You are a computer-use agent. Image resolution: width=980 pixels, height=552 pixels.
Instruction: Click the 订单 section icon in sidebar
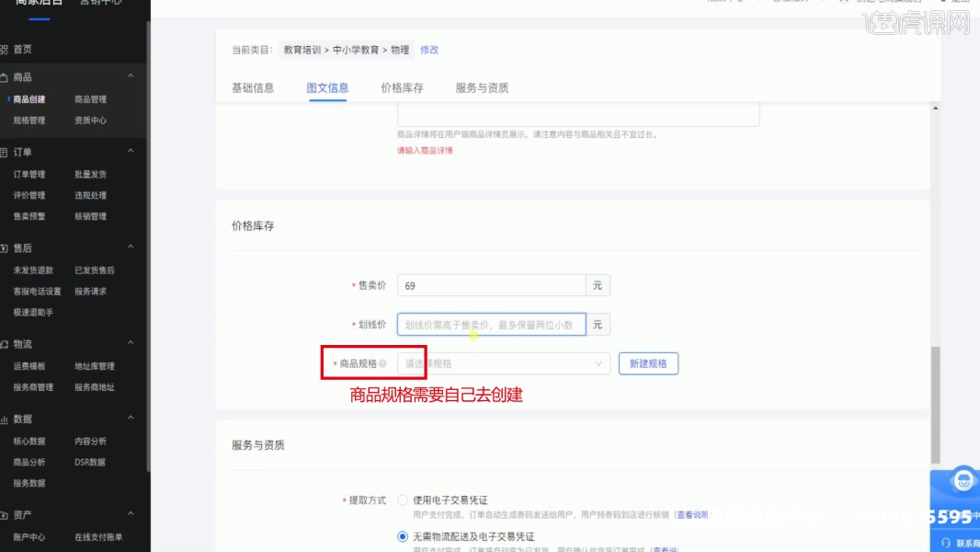5,152
